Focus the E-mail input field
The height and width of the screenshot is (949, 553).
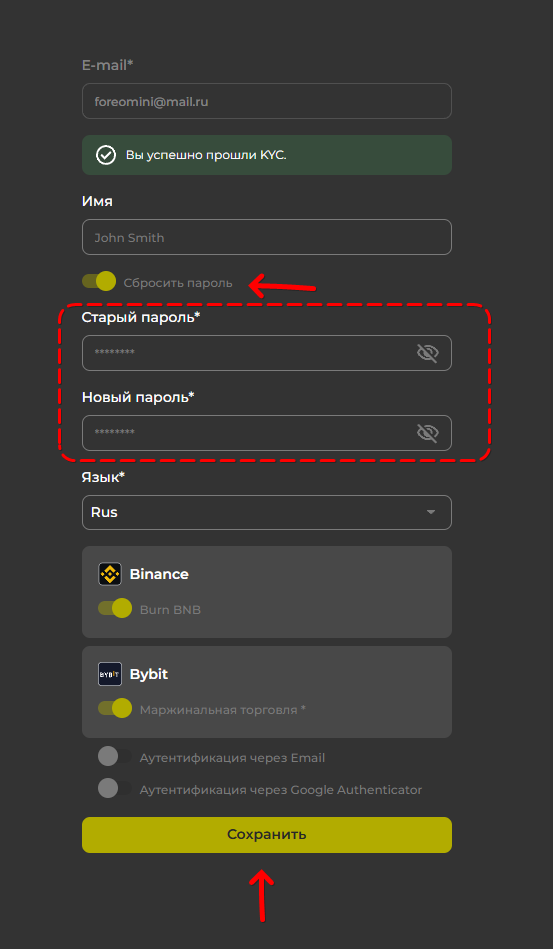267,101
